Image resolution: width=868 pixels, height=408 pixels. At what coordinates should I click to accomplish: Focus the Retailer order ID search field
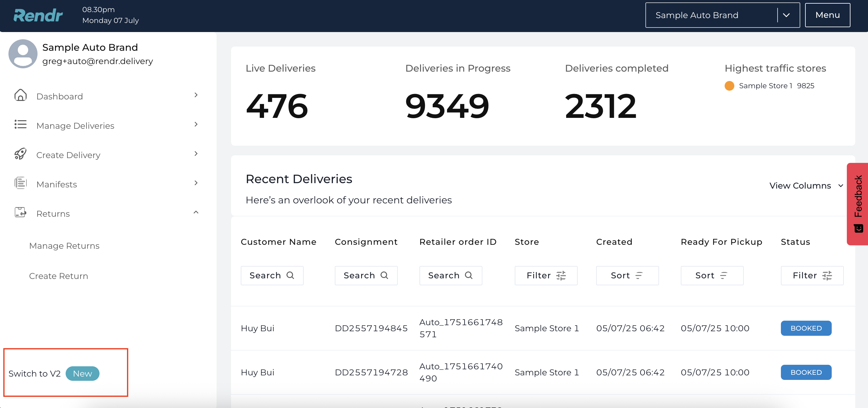click(x=451, y=275)
